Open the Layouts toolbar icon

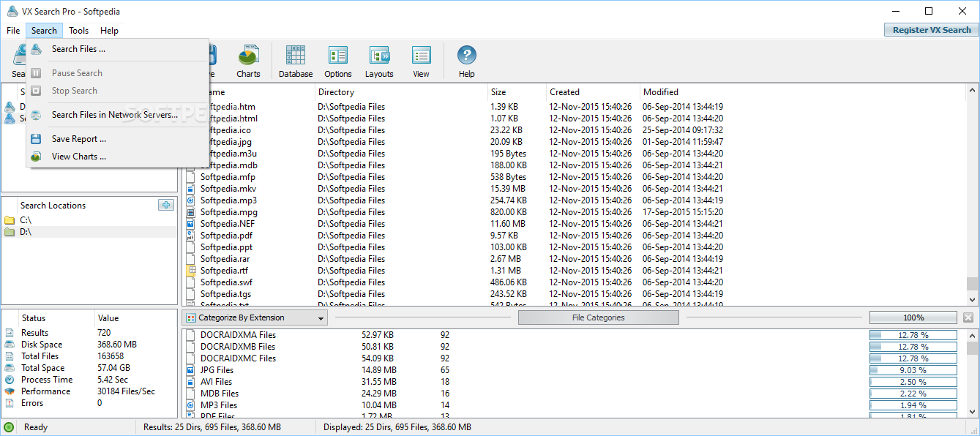point(379,61)
